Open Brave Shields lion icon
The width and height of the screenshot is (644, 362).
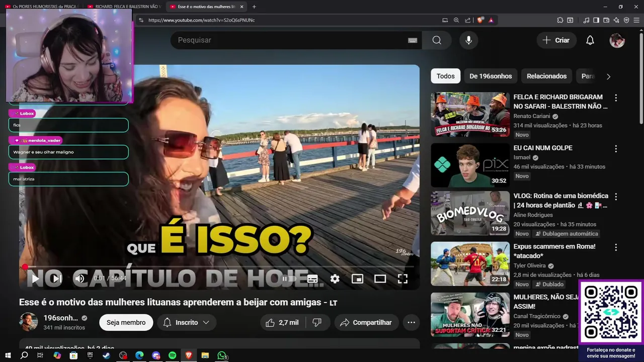pyautogui.click(x=480, y=20)
